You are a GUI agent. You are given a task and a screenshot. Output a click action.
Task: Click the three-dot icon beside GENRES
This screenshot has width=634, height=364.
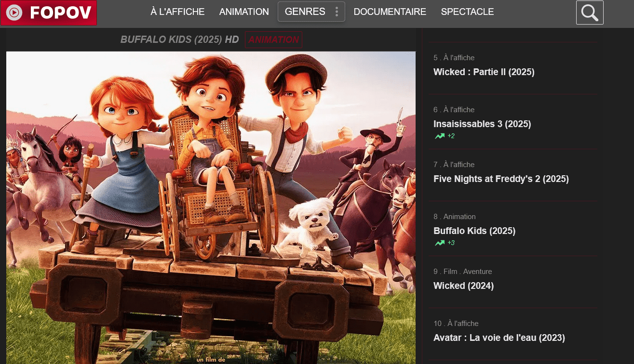pos(337,12)
